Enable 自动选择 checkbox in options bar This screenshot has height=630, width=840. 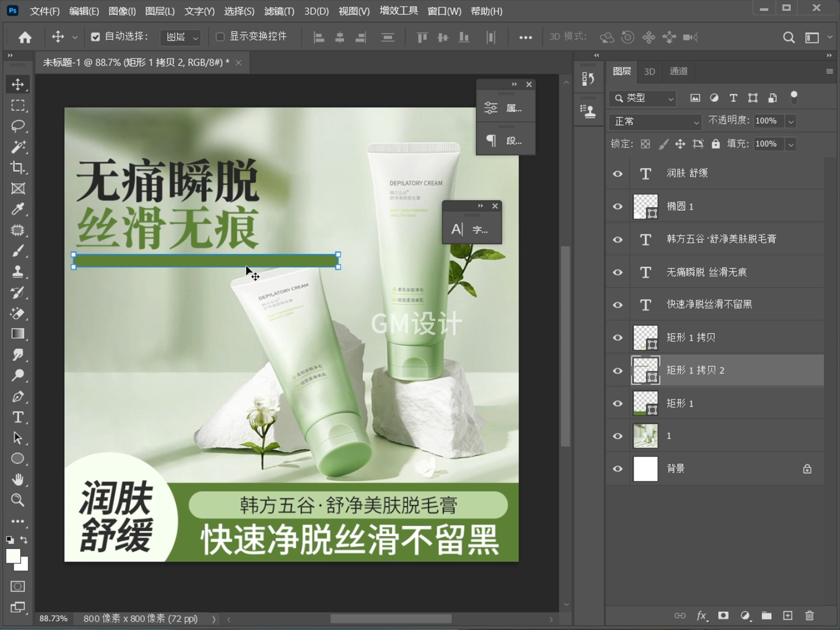tap(95, 36)
